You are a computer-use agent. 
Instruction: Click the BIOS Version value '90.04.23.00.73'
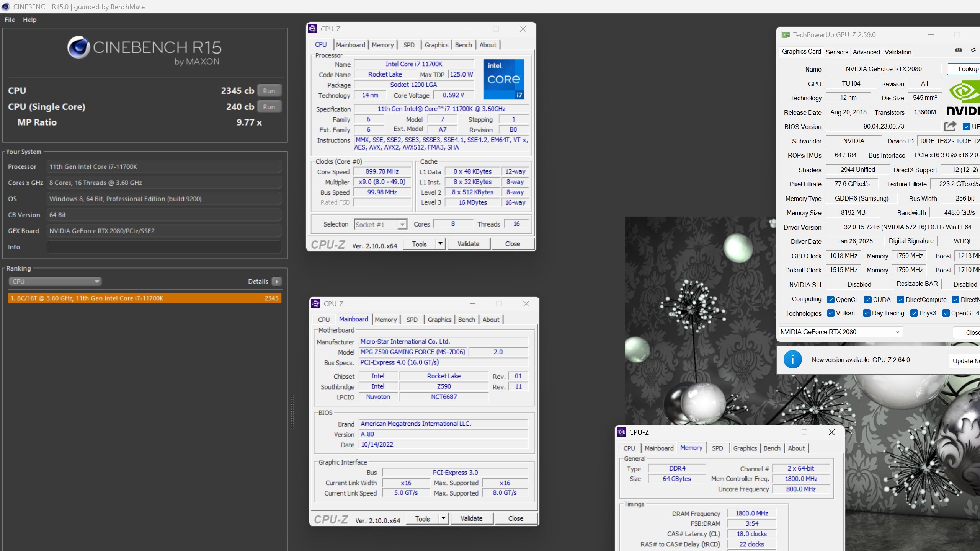coord(884,126)
